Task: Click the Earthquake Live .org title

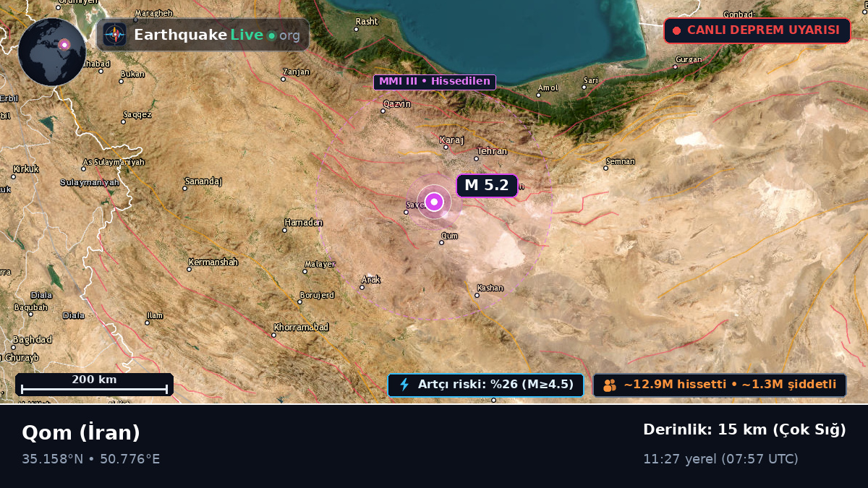Action: 217,35
